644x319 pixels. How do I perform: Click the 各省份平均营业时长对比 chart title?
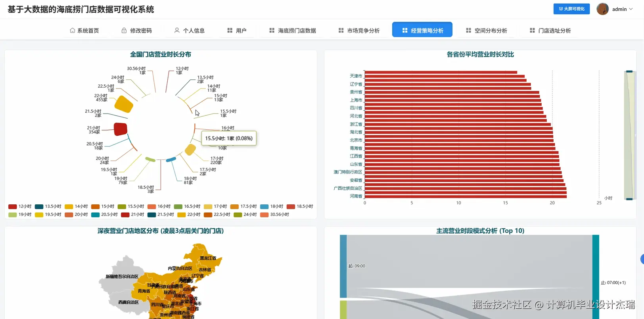(480, 54)
